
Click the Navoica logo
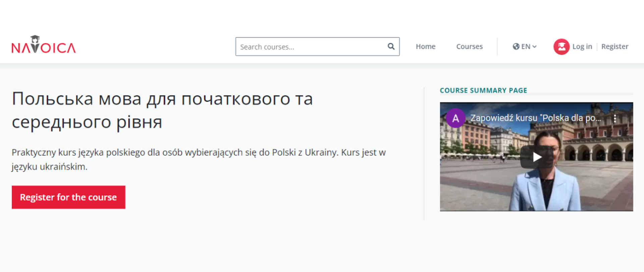click(x=44, y=45)
